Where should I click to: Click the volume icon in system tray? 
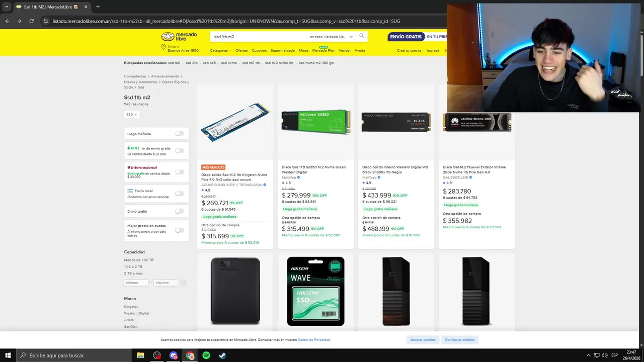point(604,355)
